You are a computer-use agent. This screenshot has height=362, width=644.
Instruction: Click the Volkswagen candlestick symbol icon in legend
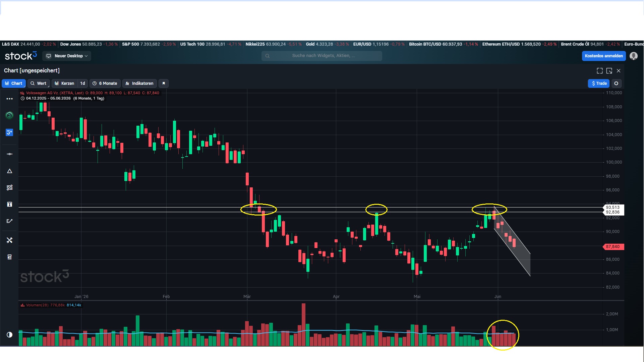[x=22, y=93]
